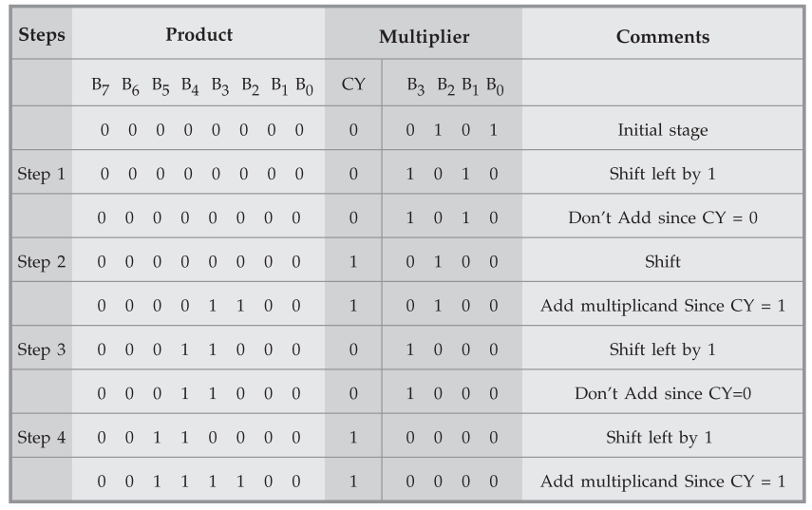Click Step 4's Shift left by 1 comment
Screen dimensions: 812x510
(662, 438)
